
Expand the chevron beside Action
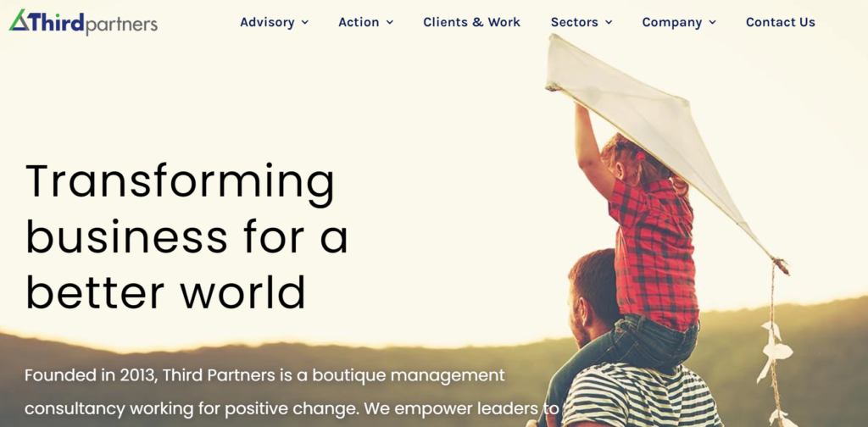click(390, 23)
